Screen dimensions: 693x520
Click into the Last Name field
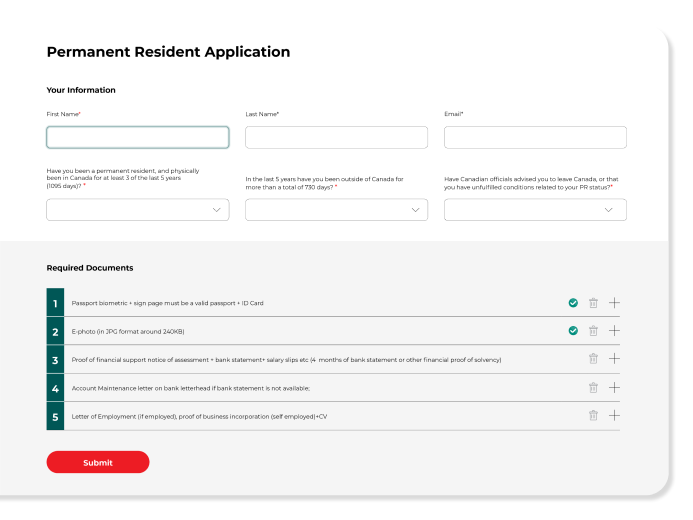tap(336, 138)
